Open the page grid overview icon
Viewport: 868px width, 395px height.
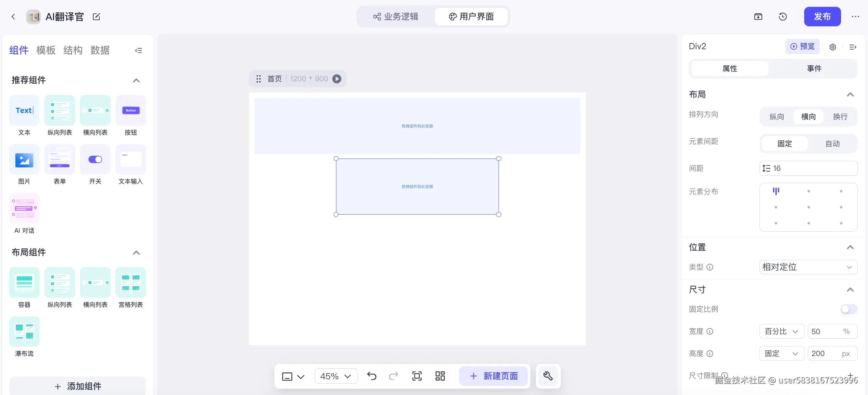440,376
